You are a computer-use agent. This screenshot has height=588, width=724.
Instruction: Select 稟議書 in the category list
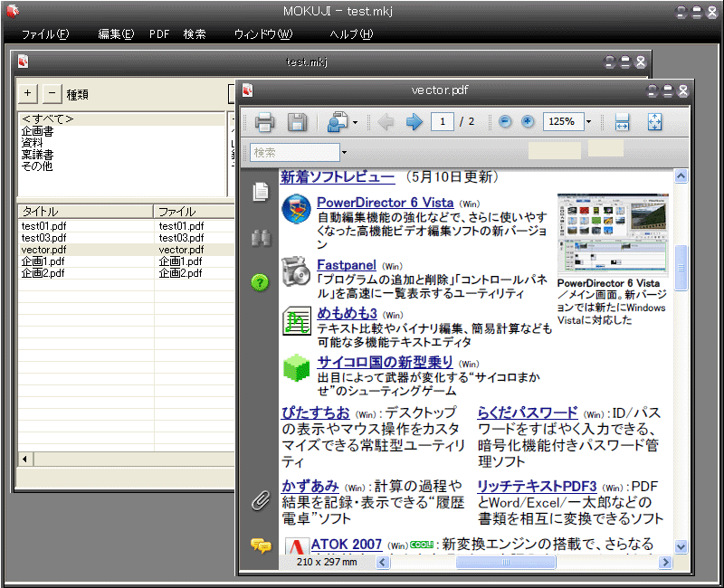[121, 154]
